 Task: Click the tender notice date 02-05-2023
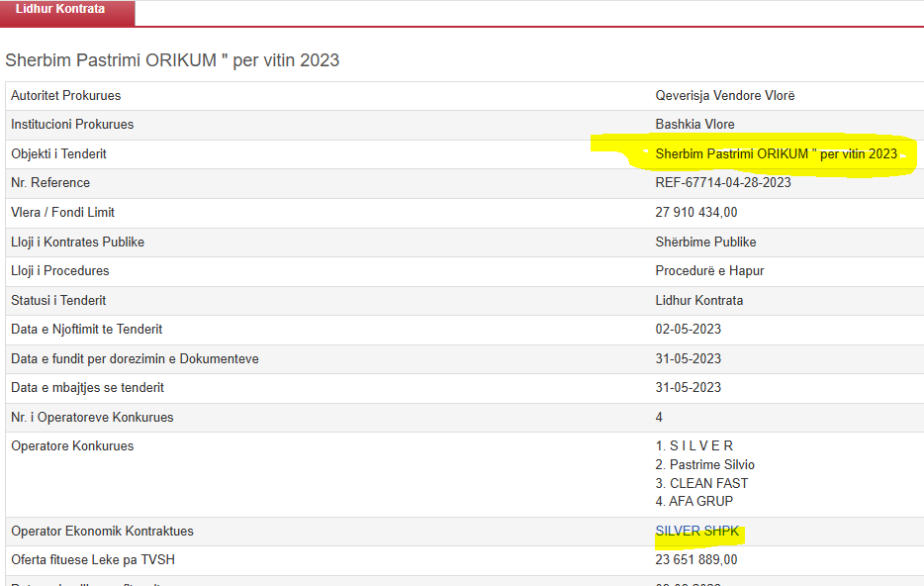point(689,330)
